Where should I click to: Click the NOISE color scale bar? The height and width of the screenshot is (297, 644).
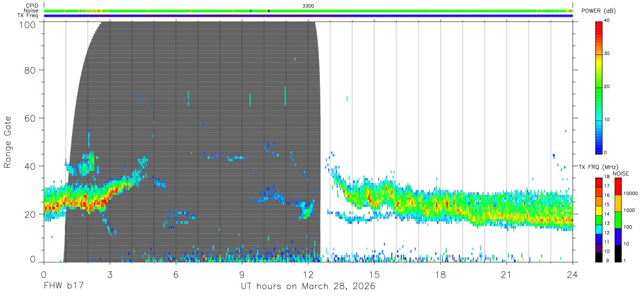pyautogui.click(x=618, y=219)
